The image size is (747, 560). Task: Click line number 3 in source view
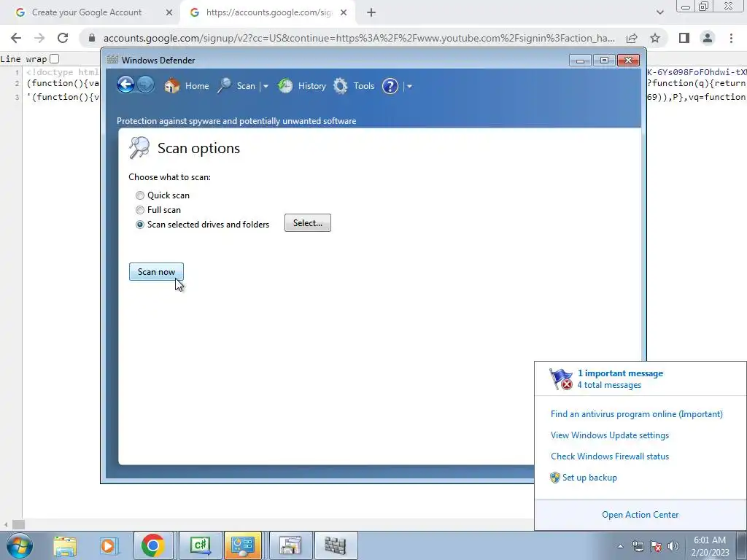(x=18, y=97)
